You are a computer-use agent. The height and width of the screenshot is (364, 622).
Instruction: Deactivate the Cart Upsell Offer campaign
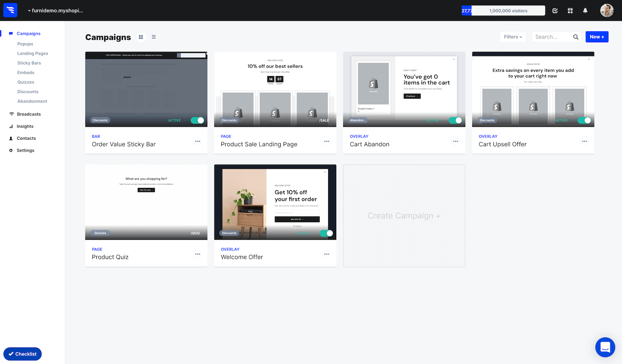click(x=584, y=120)
